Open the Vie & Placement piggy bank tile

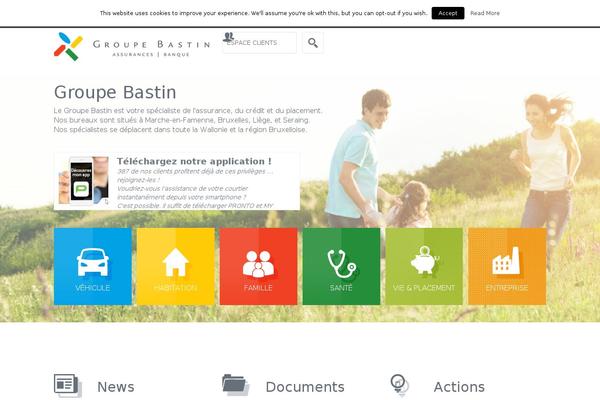click(x=424, y=266)
